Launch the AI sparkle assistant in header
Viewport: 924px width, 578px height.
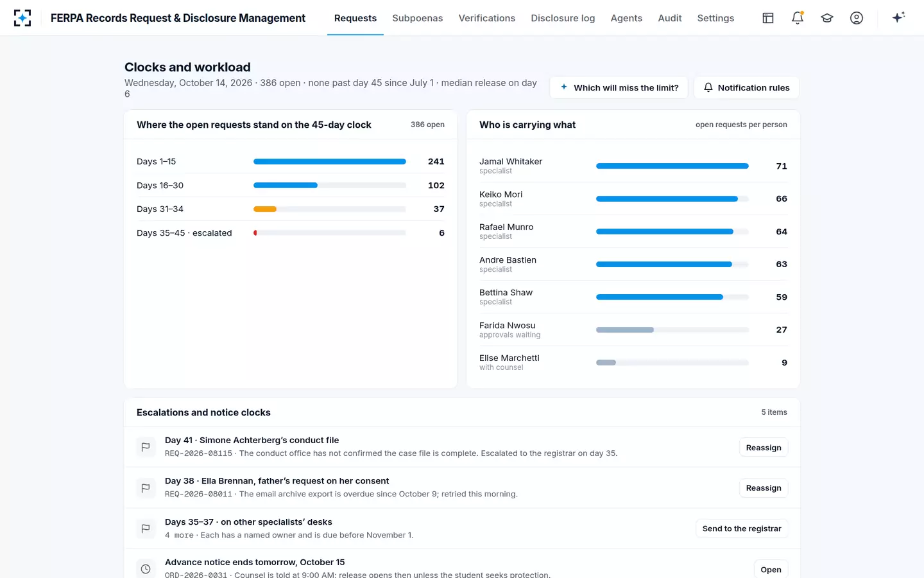[898, 17]
